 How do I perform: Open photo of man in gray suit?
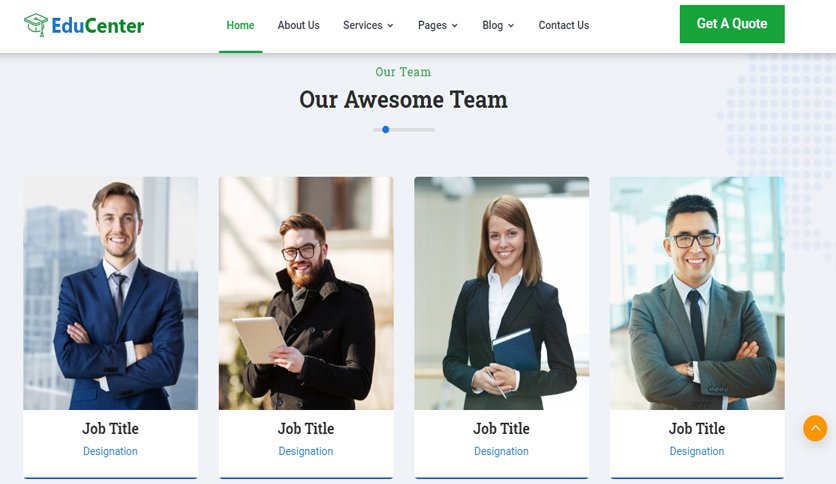coord(697,293)
